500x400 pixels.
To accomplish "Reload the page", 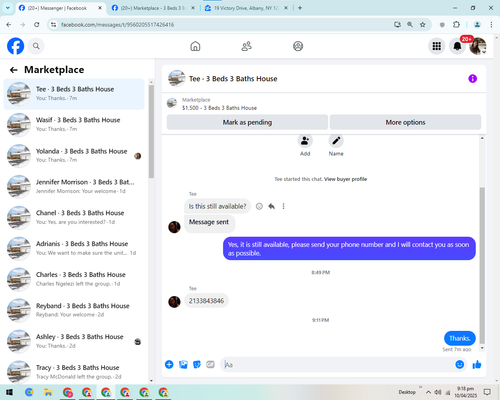I will point(37,25).
